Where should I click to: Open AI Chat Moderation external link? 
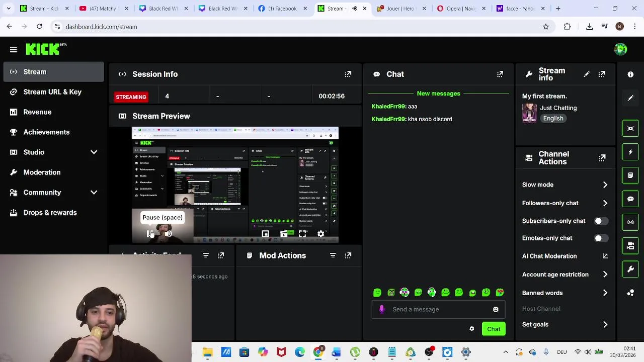click(605, 256)
